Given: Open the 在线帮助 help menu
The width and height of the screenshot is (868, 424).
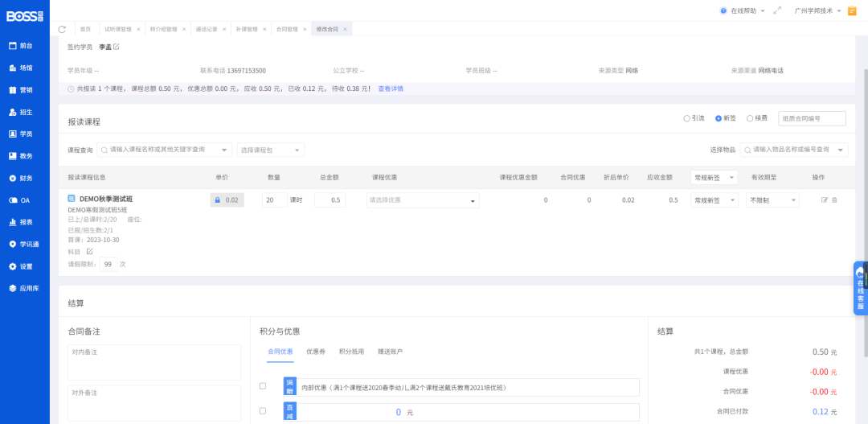Looking at the screenshot, I should coord(743,11).
